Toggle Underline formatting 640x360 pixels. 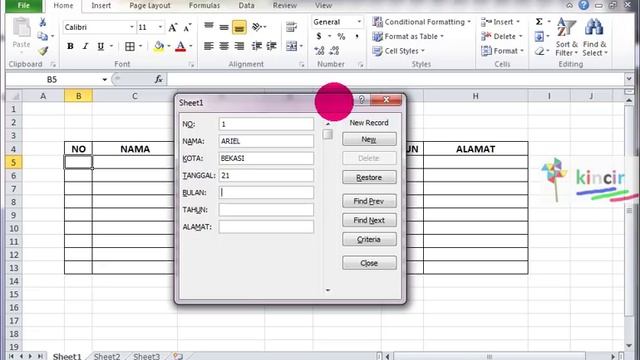(x=100, y=46)
